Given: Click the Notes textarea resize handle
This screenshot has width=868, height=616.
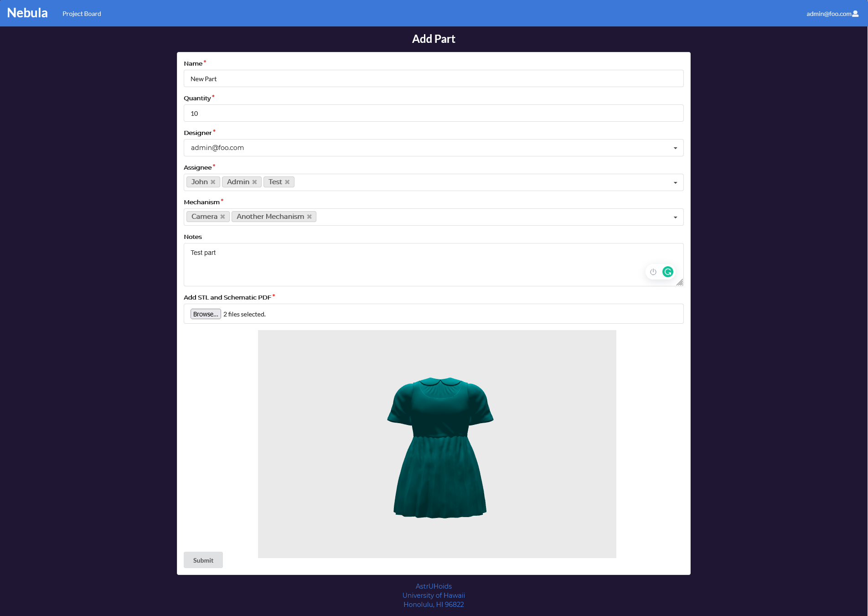Looking at the screenshot, I should (x=680, y=282).
